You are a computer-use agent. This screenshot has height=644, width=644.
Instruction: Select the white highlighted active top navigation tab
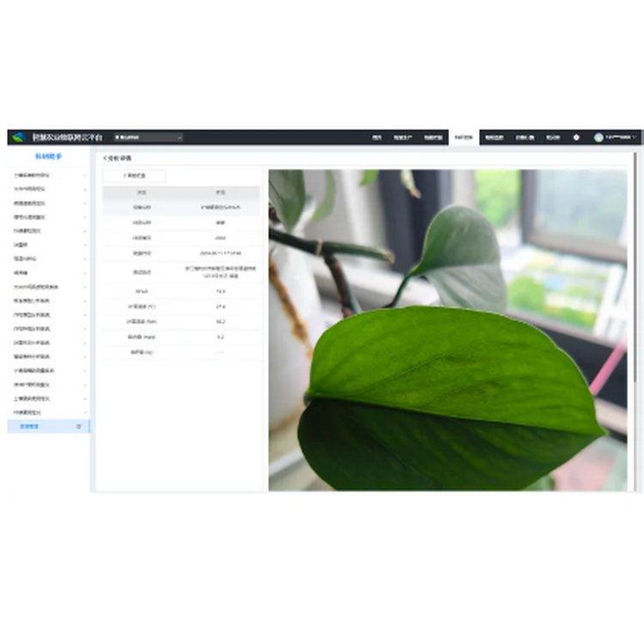[464, 137]
